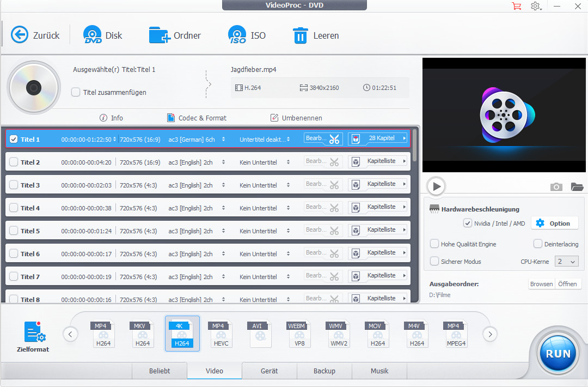Uncheck the Titel 1 checkbox
The height and width of the screenshot is (387, 588).
tap(14, 139)
